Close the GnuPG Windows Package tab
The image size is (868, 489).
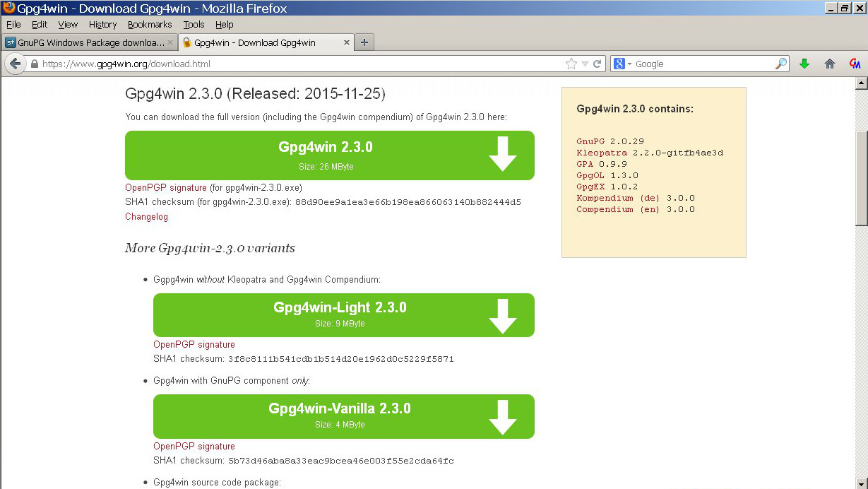point(170,42)
